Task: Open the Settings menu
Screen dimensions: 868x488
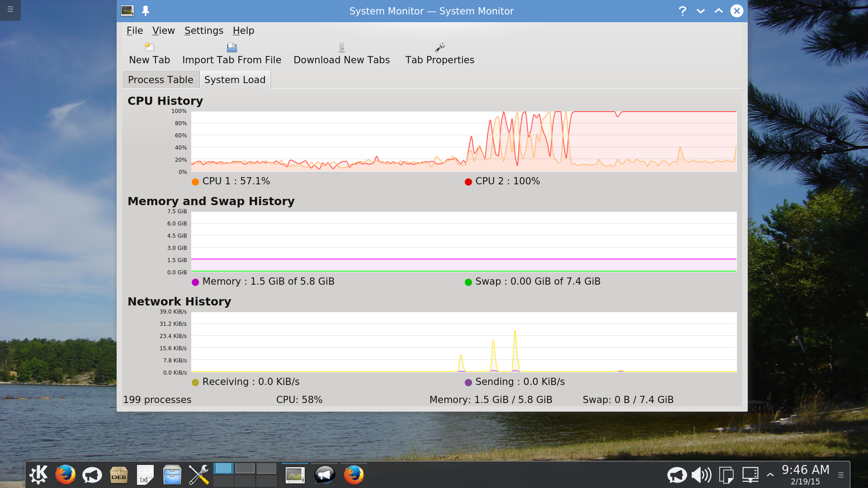Action: 204,30
